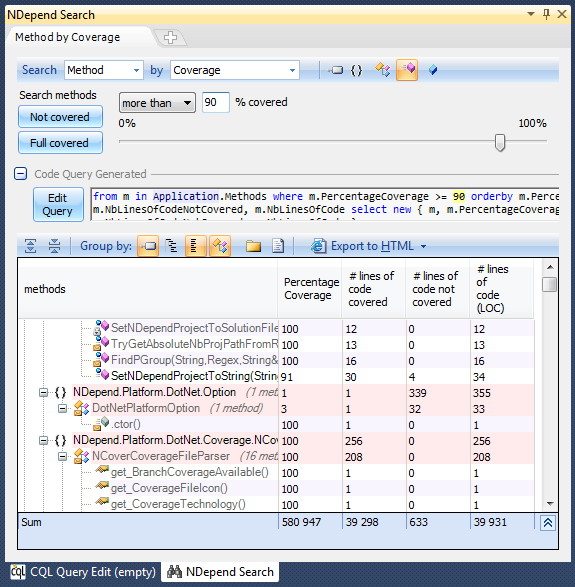This screenshot has height=587, width=575.
Task: Switch to CQL Query Edit (empty) tab
Action: point(83,572)
